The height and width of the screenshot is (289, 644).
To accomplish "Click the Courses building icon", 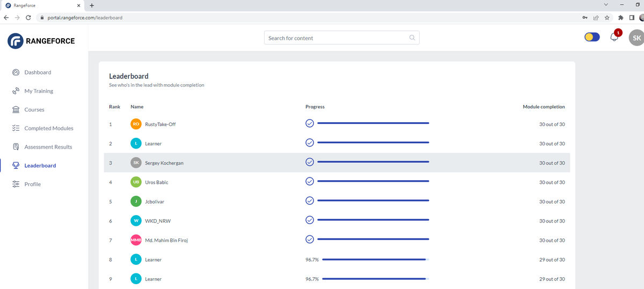I will [x=16, y=110].
